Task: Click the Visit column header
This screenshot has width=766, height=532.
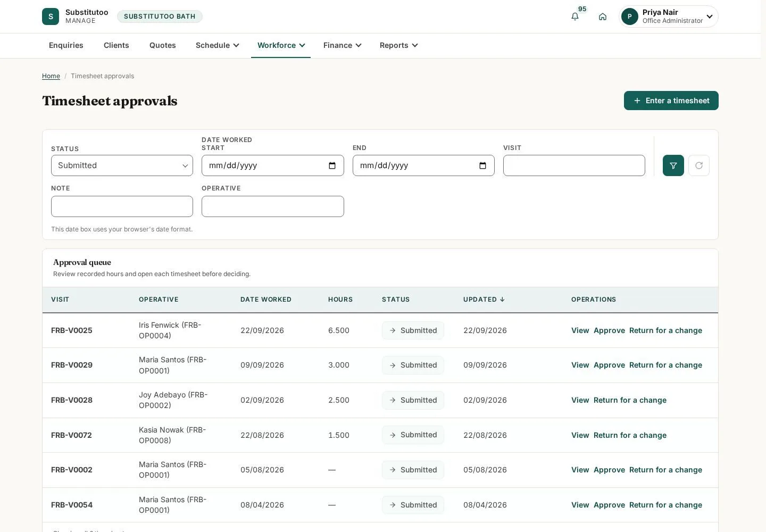Action: pos(60,300)
